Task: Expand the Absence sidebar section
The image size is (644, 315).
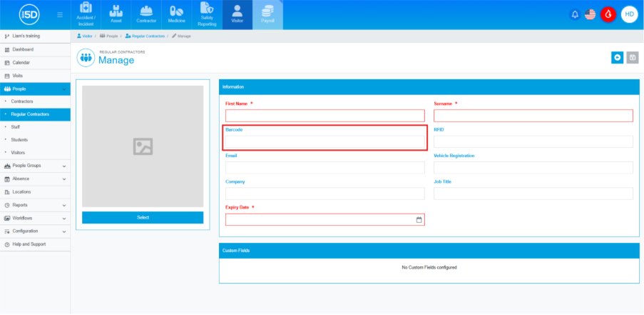Action: coord(35,179)
